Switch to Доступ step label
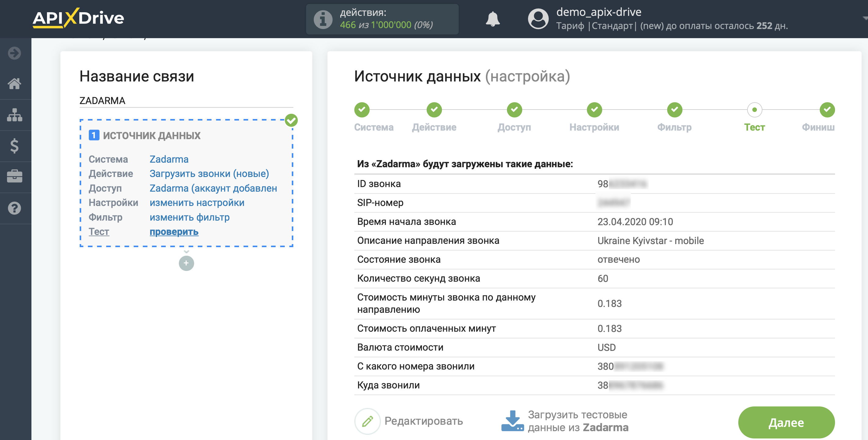 pos(514,127)
